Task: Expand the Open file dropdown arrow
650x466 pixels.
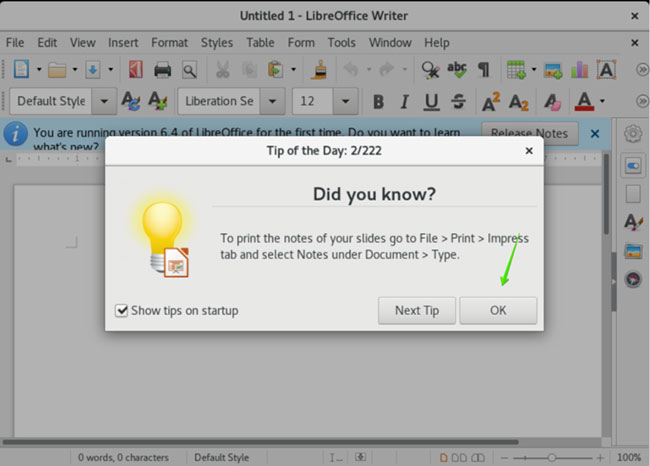Action: 75,69
